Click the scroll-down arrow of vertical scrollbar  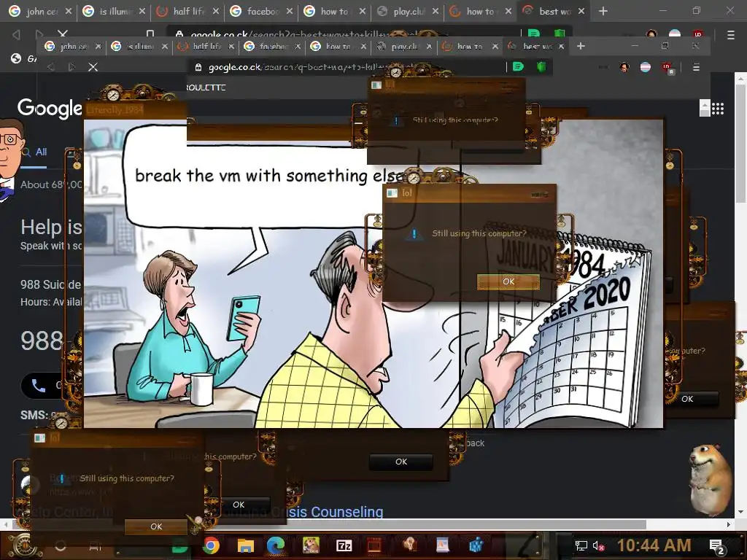coord(740,513)
